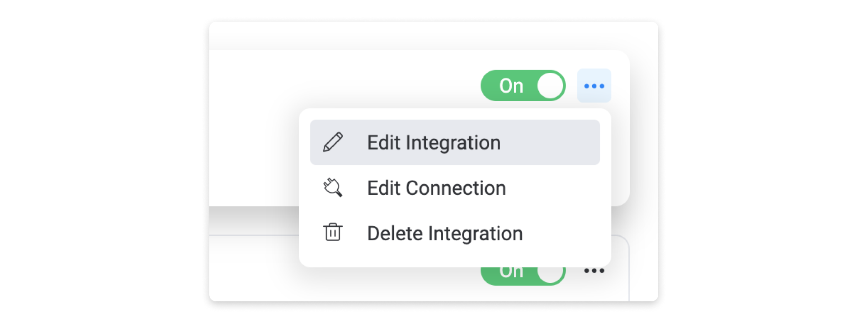Click the plug icon beside Edit Connection
Image resolution: width=868 pixels, height=323 pixels.
pos(333,187)
